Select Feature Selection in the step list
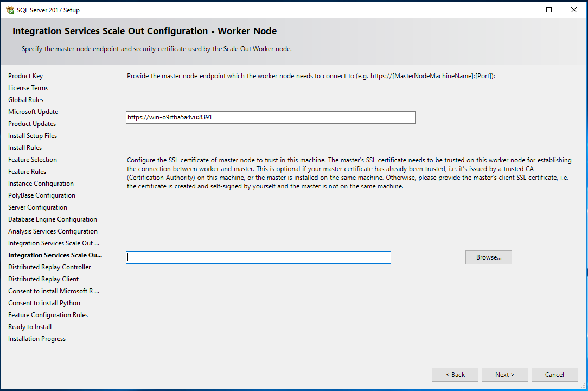Viewport: 588px width, 391px height. 33,160
